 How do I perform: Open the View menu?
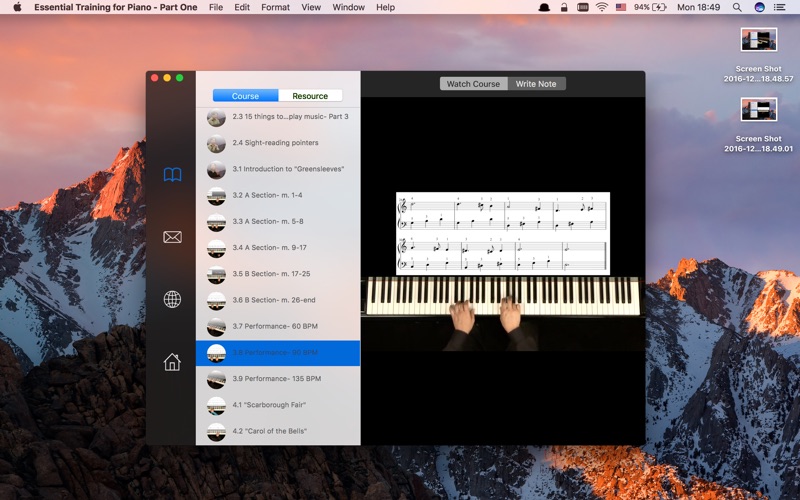coord(311,7)
